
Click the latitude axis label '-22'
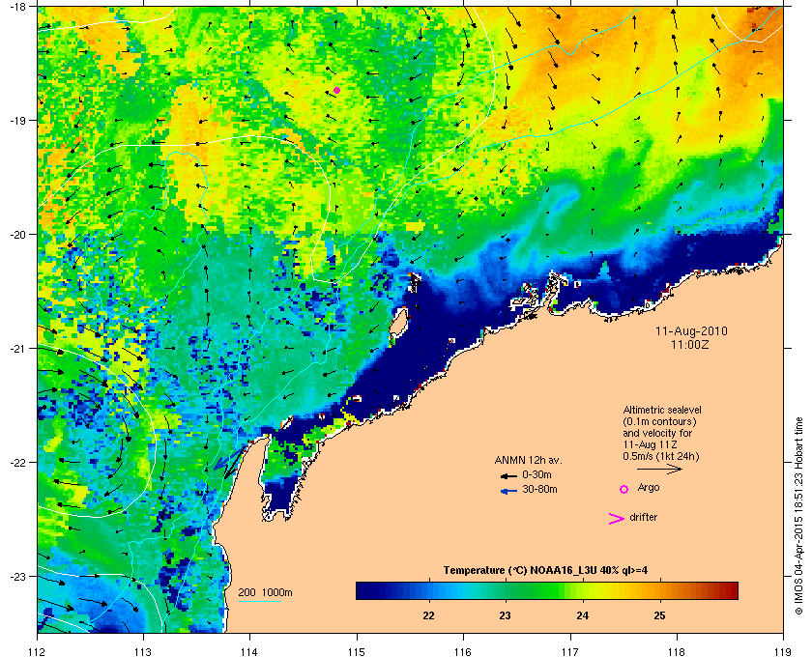click(x=17, y=463)
